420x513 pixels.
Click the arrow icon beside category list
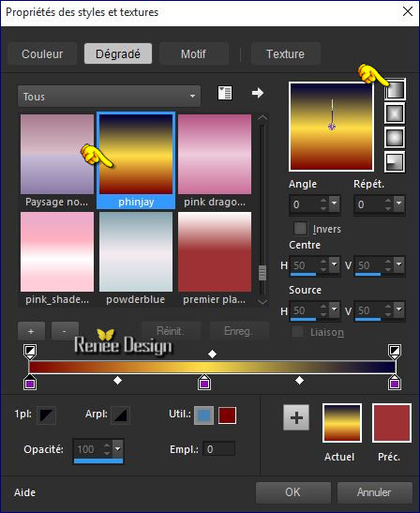[258, 93]
